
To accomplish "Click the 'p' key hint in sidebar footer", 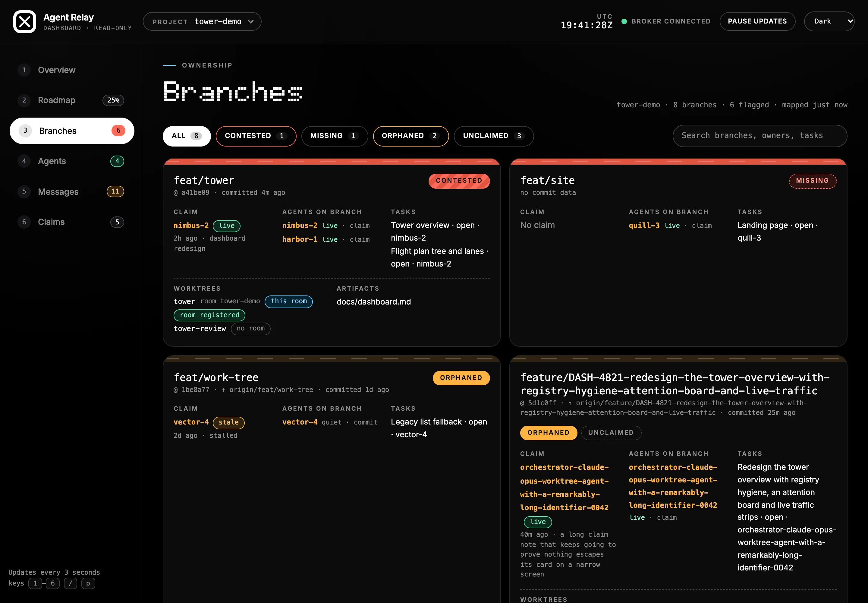I will (x=88, y=583).
